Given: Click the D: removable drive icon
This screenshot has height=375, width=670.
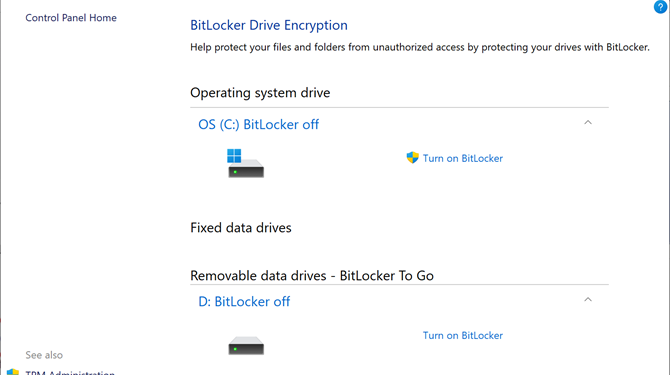Looking at the screenshot, I should 246,346.
